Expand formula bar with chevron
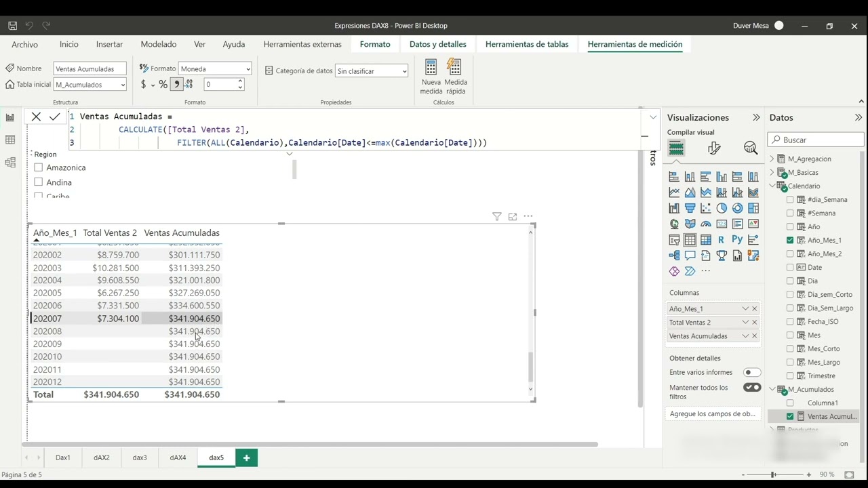 tap(653, 117)
